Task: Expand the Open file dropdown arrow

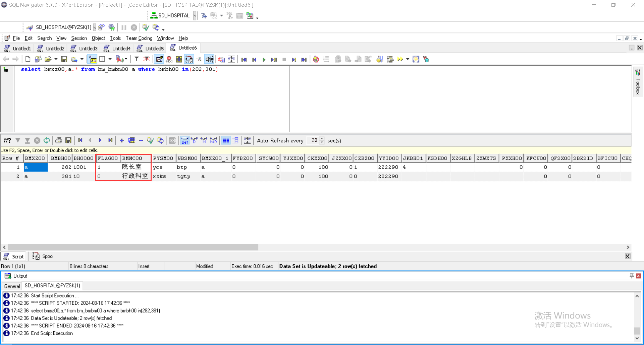Action: [56, 59]
